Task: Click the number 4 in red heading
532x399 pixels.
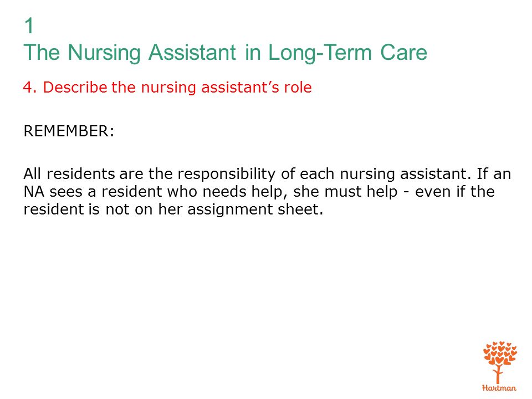Action: 30,87
